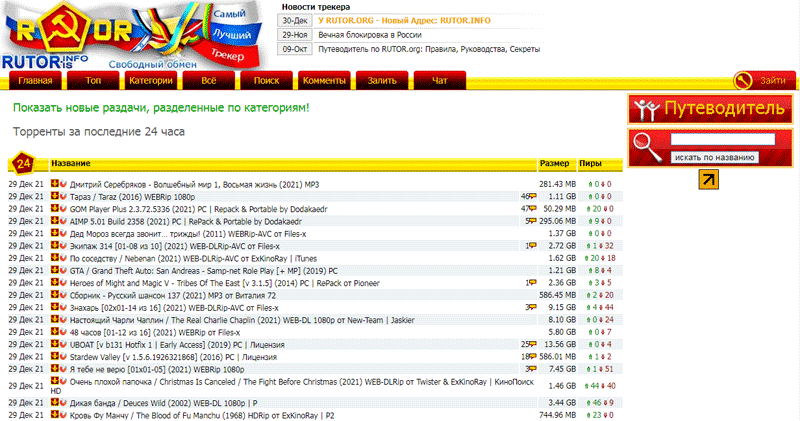Image resolution: width=800 pixels, height=421 pixels.
Task: Open 'Показать новые раздачи' category link
Action: [x=161, y=107]
